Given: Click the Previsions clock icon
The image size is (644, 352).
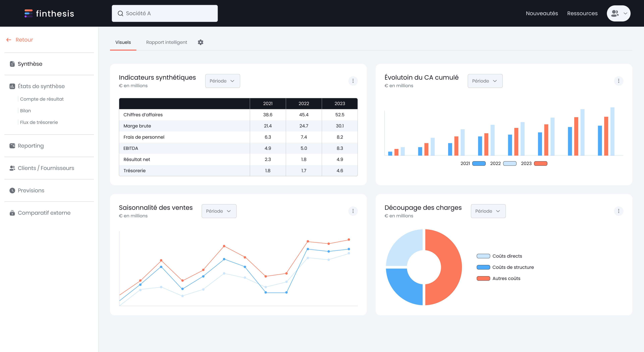Looking at the screenshot, I should coord(12,191).
